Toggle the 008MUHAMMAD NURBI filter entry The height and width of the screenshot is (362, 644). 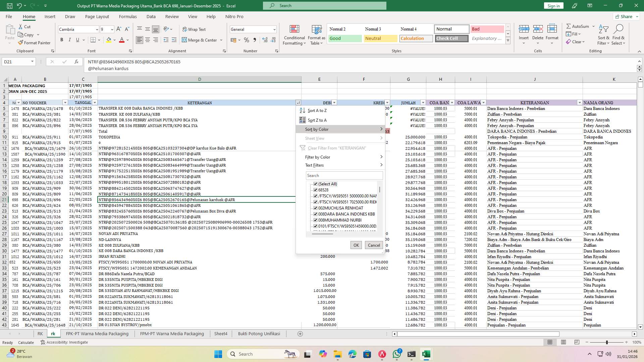pos(316,220)
